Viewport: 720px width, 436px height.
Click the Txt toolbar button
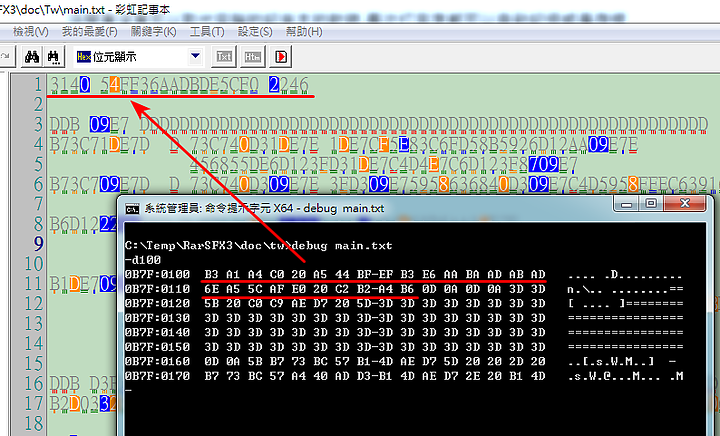224,57
